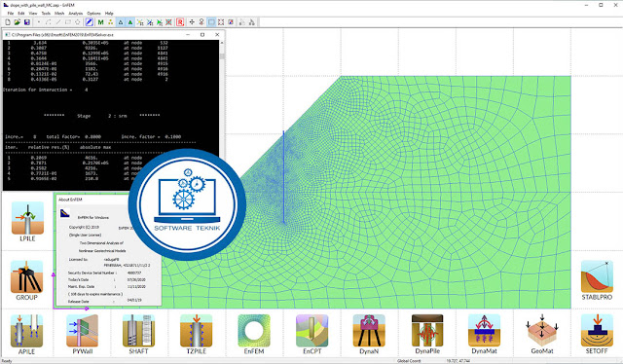623x364 pixels.
Task: Open the View menu
Action: pyautogui.click(x=33, y=13)
